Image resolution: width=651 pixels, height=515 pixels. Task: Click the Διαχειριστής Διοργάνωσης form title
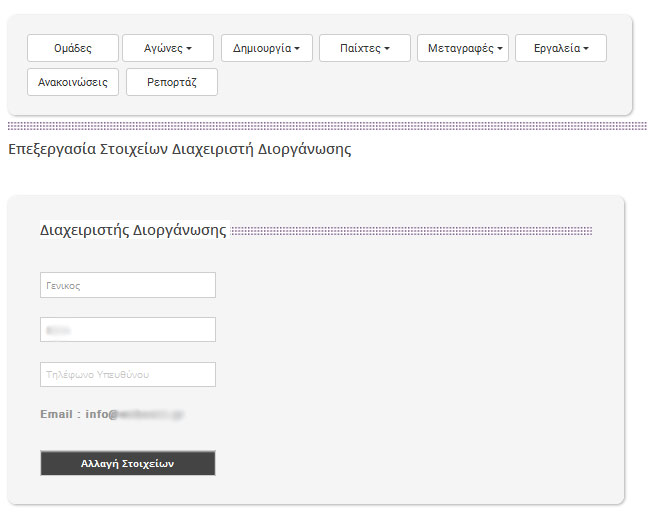point(133,229)
